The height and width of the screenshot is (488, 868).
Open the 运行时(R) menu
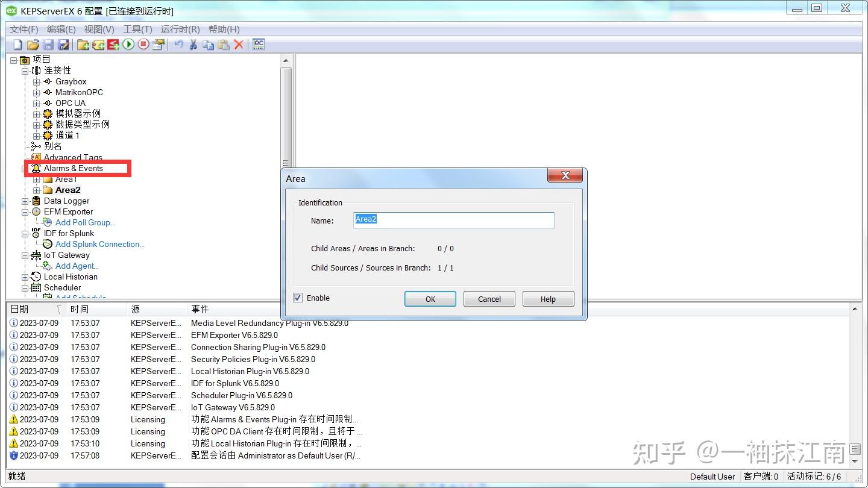point(180,29)
